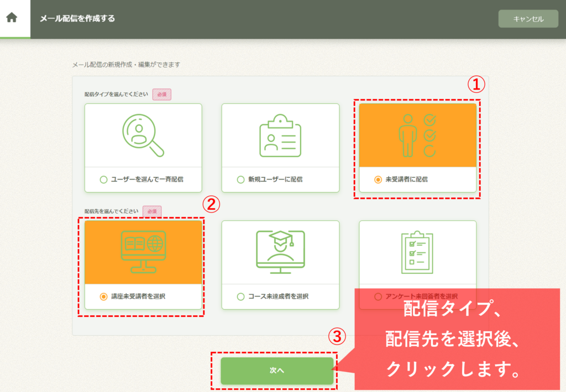
Task: Click the メール配信を作成する page title
Action: click(x=77, y=18)
